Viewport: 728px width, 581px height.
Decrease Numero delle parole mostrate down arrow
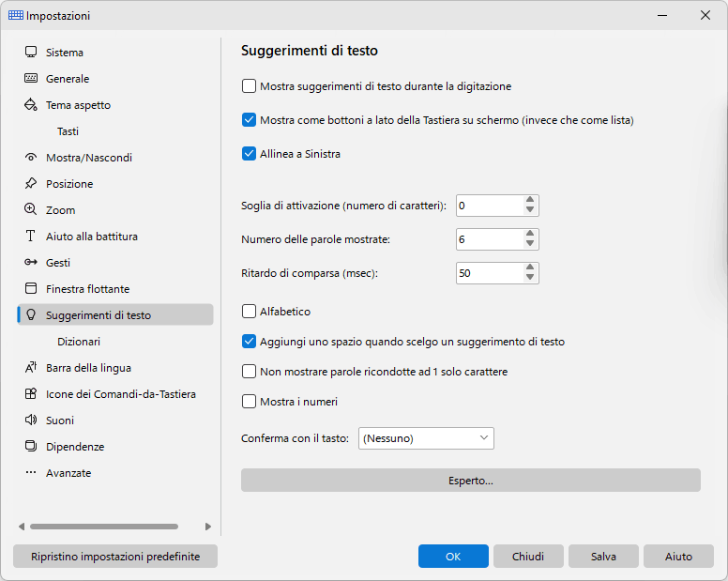[x=530, y=244]
